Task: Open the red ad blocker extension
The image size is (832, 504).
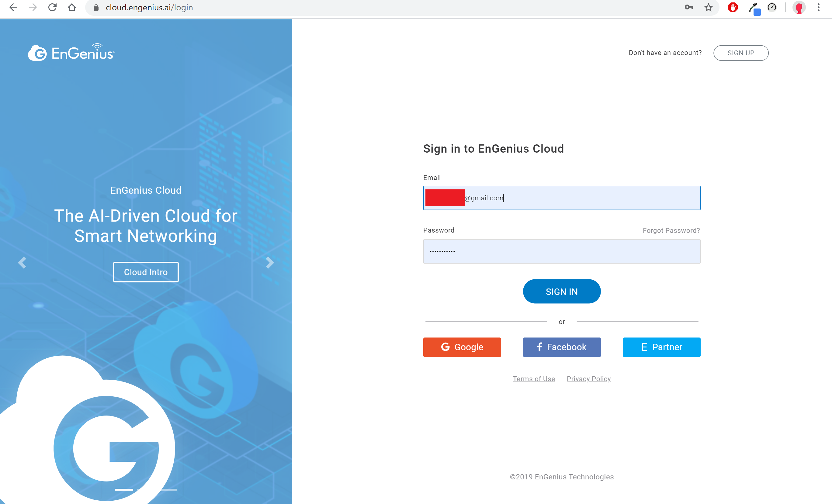Action: [733, 7]
